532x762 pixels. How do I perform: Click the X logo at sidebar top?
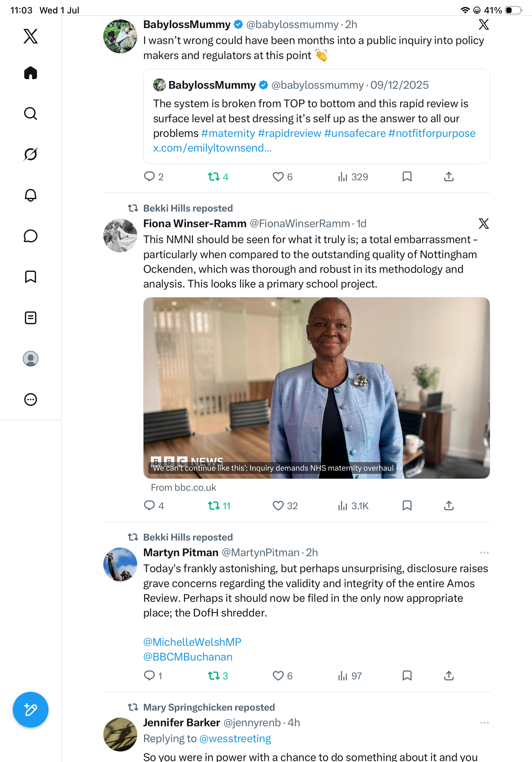coord(31,36)
